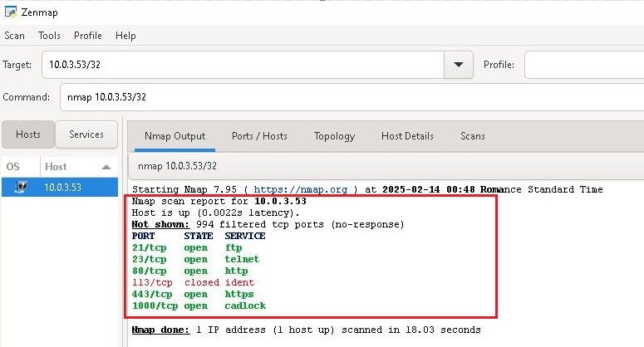Select the Hosts button
This screenshot has width=644, height=347.
pyautogui.click(x=28, y=134)
